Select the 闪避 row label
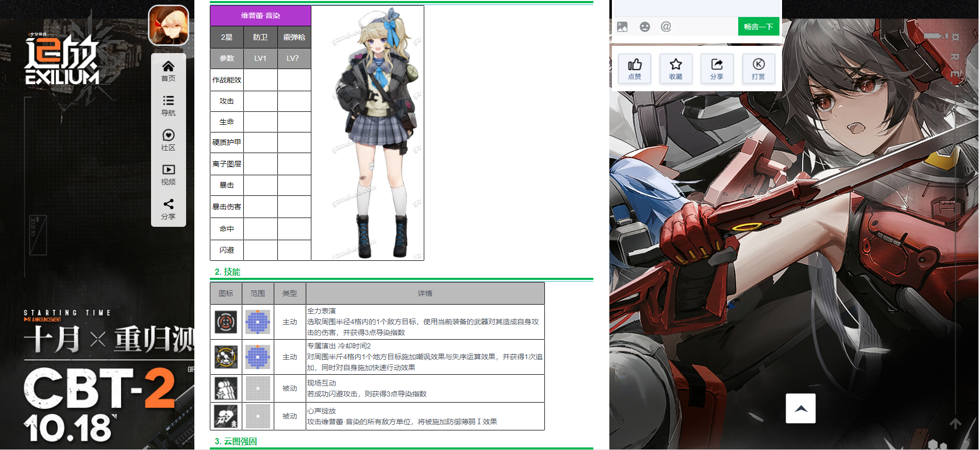Image resolution: width=980 pixels, height=450 pixels. pos(227,250)
